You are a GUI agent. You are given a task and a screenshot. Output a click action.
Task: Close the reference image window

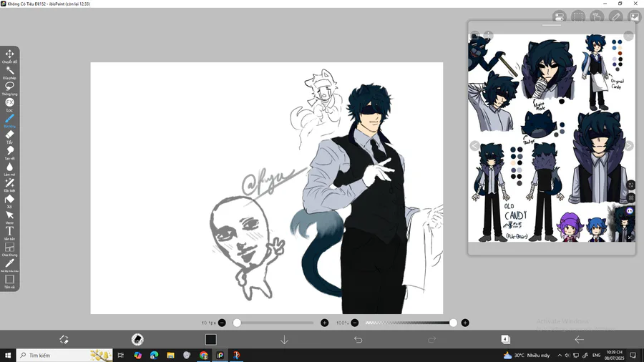coord(628,36)
